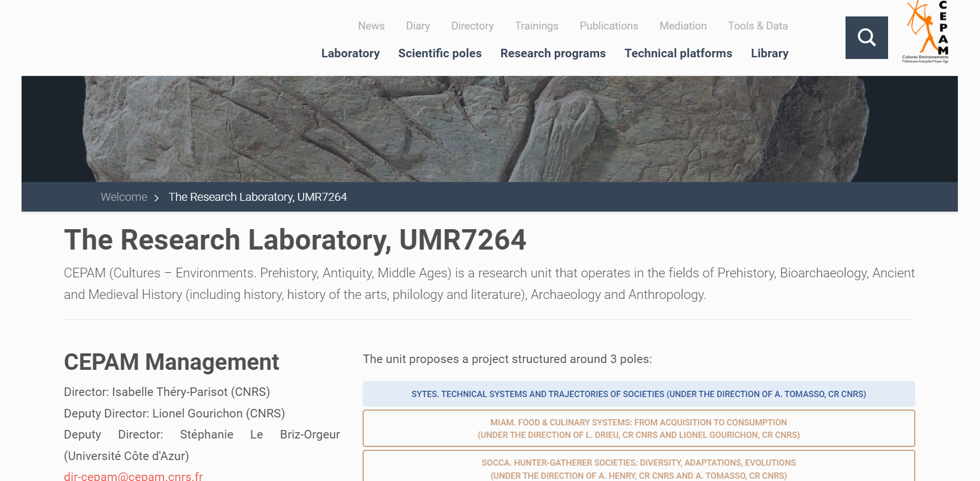Open the Laboratory main menu
This screenshot has height=481, width=980.
pos(350,53)
